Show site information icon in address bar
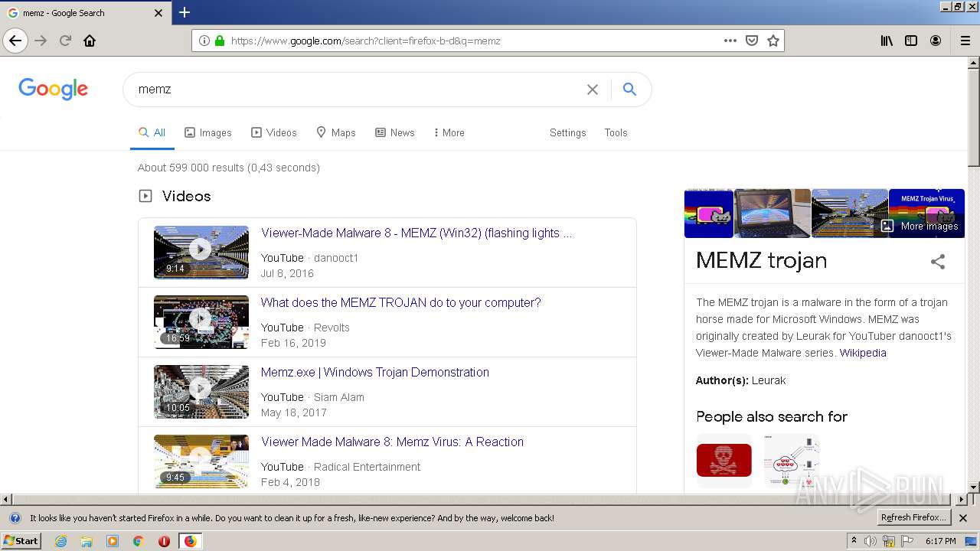980x551 pixels. [x=204, y=41]
